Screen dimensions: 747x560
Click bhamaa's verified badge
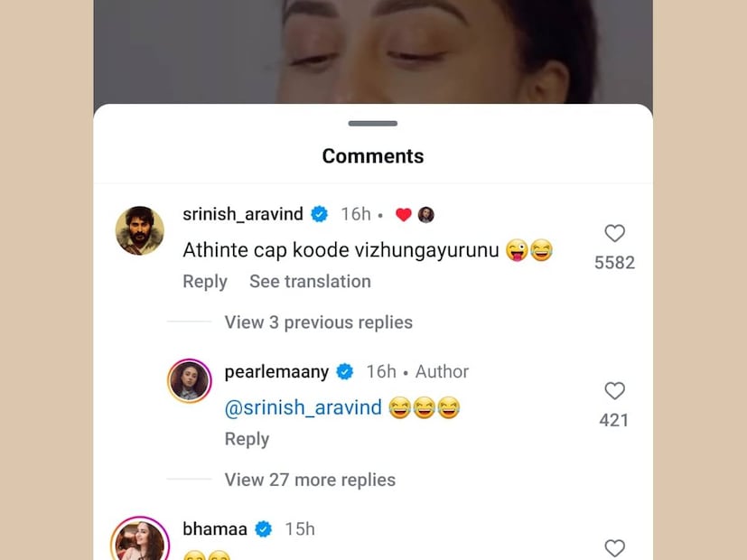pos(264,528)
